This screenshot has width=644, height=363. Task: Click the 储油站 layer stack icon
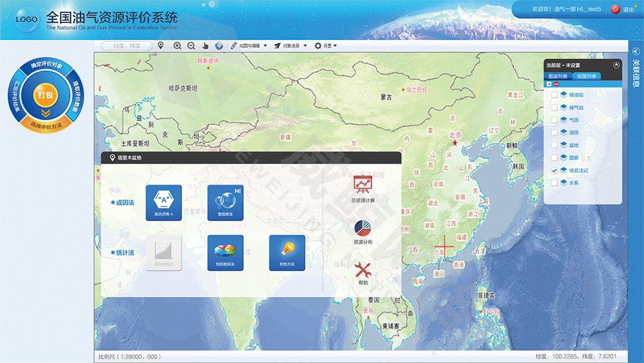(563, 95)
